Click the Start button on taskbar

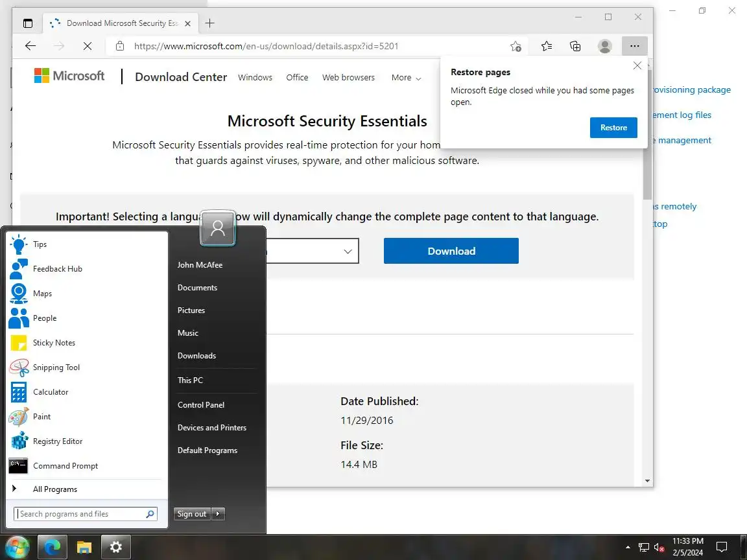click(x=16, y=547)
